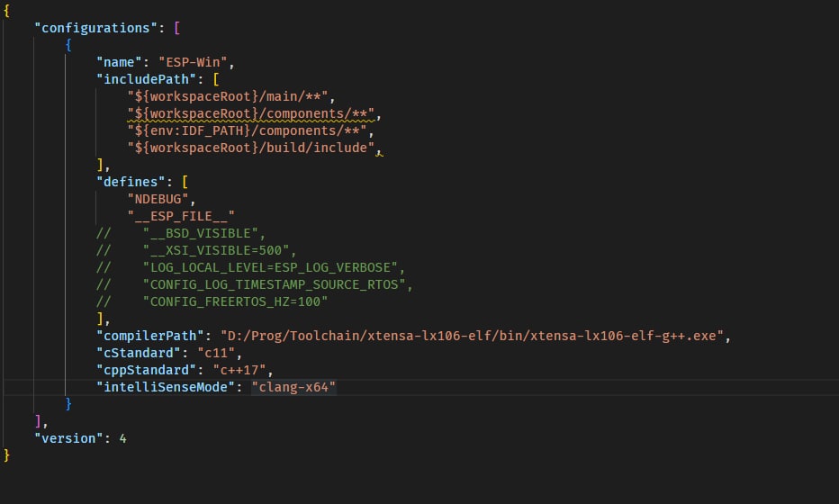
Task: Click the commented "LOG_LOCAL_LEVEL=ESP_LOG_VERBOSE" line
Action: tap(250, 267)
